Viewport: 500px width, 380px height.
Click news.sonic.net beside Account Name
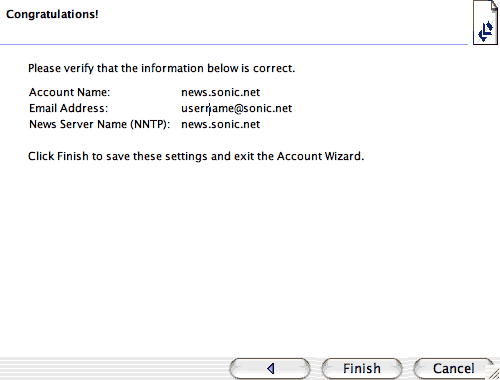coord(220,92)
